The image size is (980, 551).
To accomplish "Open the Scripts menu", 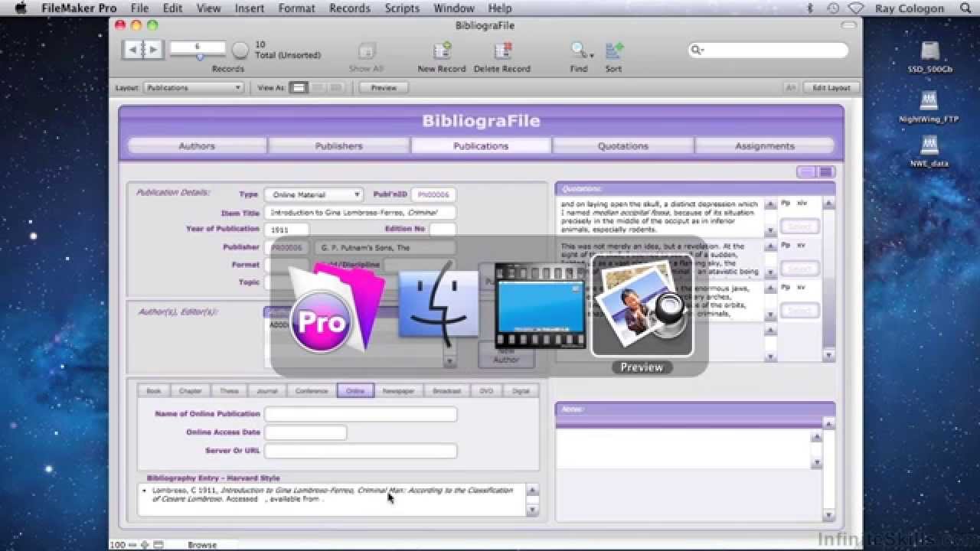I will pos(402,8).
